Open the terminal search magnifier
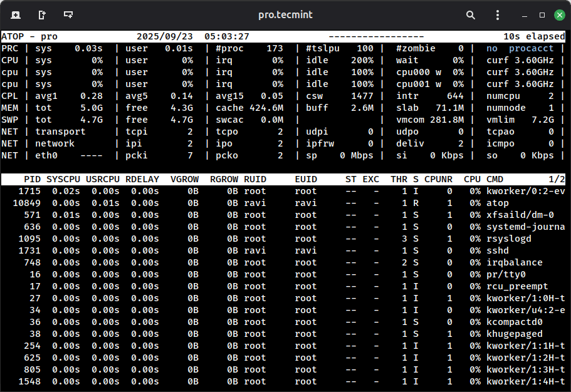Image resolution: width=571 pixels, height=392 pixels. 471,14
